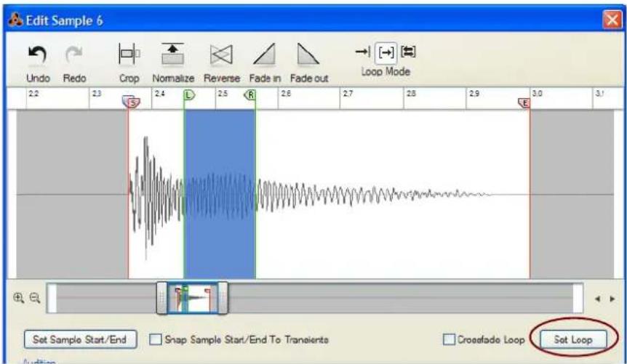This screenshot has height=364, width=627.
Task: Click the ruler at the 2.2 mark
Action: click(x=33, y=94)
